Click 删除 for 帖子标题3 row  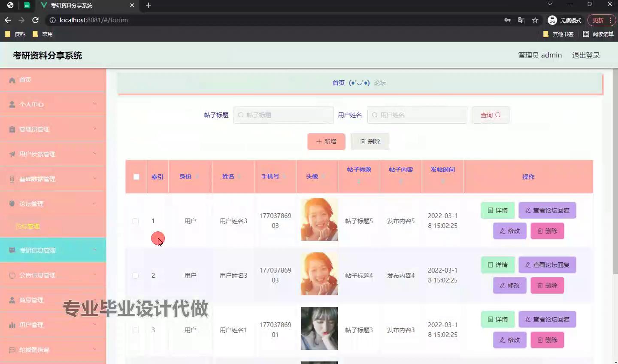[x=547, y=340]
